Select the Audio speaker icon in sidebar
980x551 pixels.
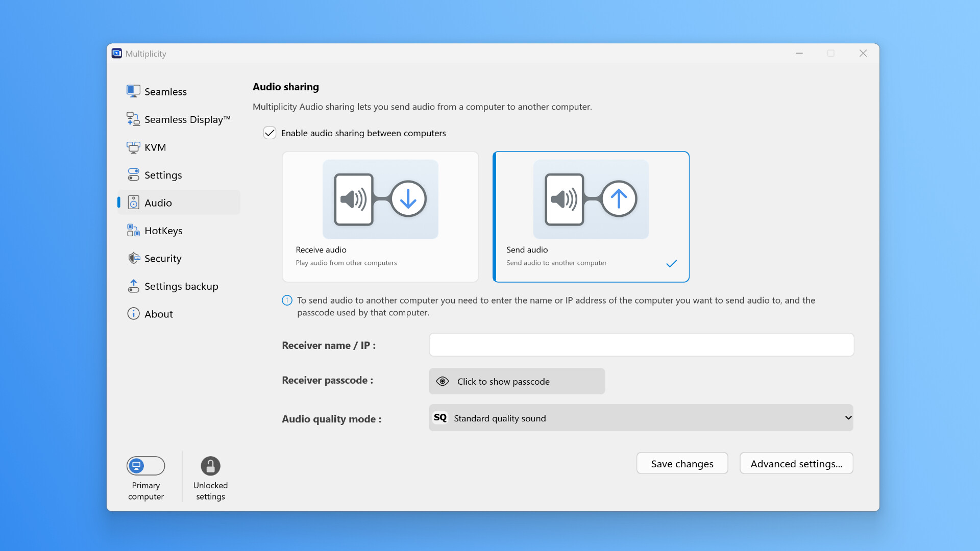coord(133,203)
